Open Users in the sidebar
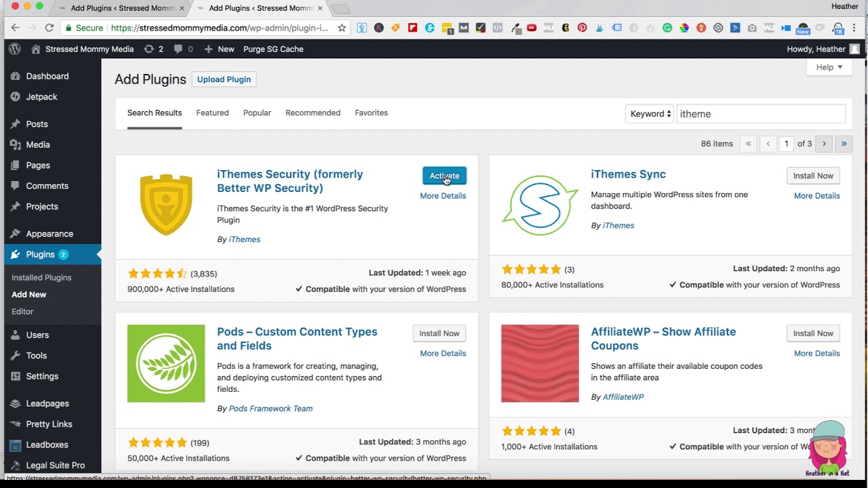The height and width of the screenshot is (488, 868). 37,335
